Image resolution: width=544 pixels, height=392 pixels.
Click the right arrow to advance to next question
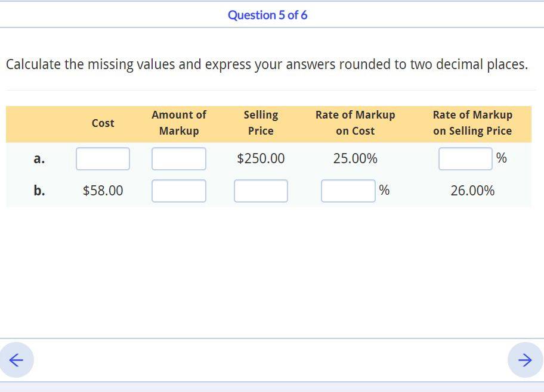click(x=524, y=360)
